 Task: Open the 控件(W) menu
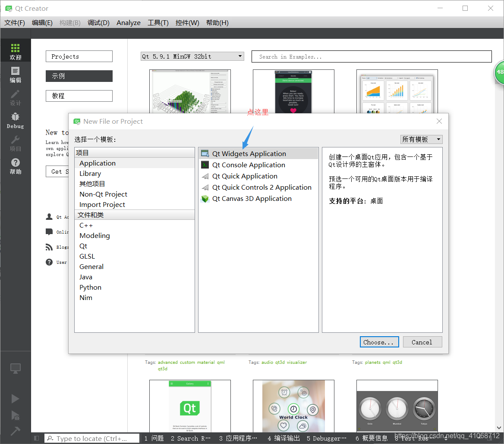(187, 23)
